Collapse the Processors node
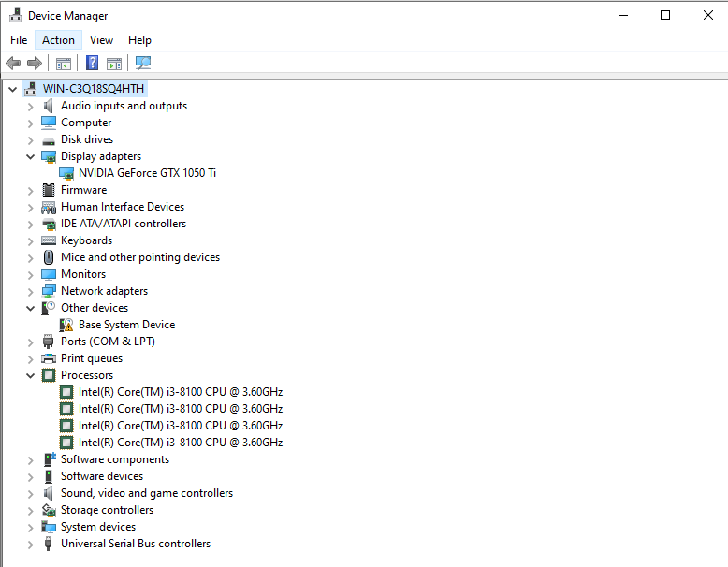The width and height of the screenshot is (728, 567). (x=30, y=376)
